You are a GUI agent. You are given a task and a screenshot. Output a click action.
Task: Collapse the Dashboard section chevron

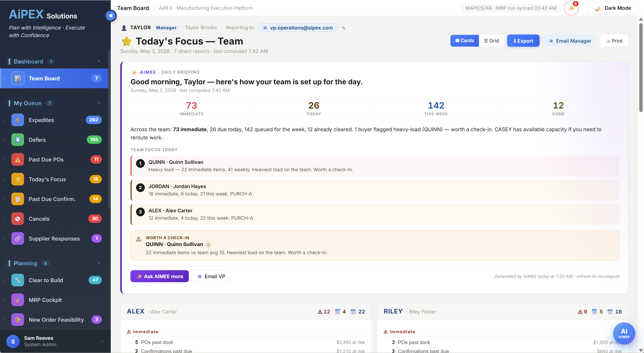click(99, 61)
